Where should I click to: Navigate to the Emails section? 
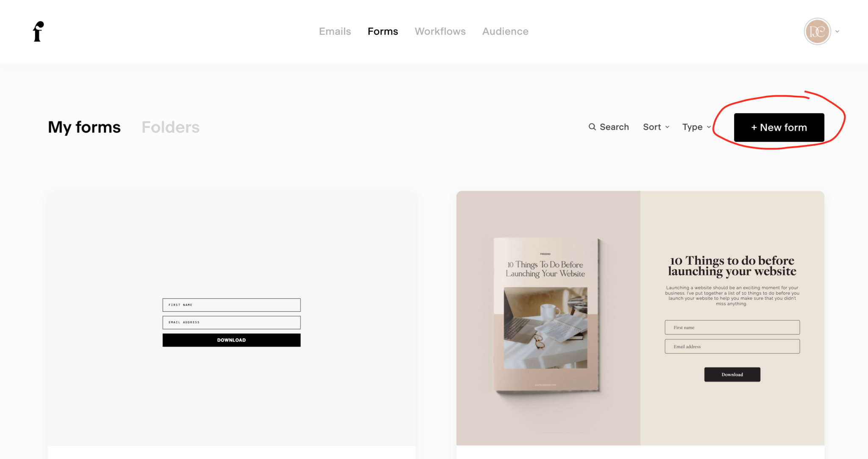click(335, 31)
